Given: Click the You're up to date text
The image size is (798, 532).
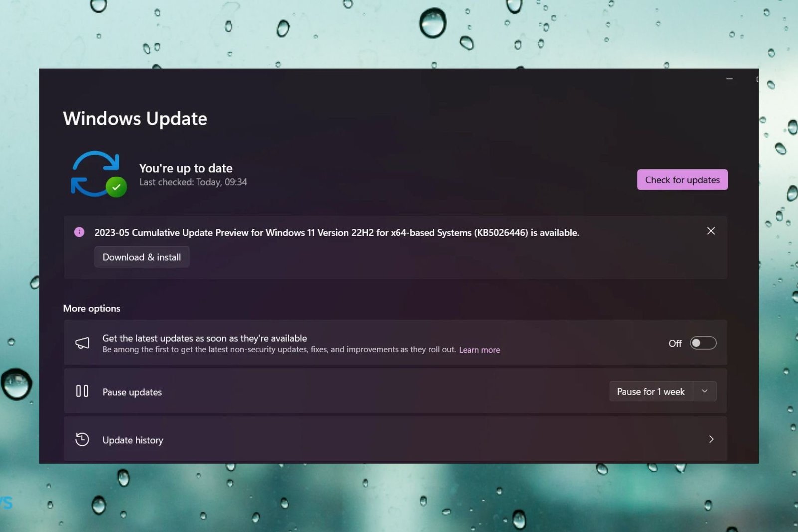Looking at the screenshot, I should [x=186, y=168].
